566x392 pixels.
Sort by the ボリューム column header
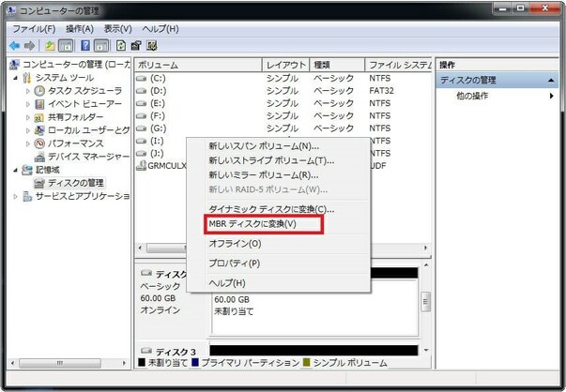coord(198,65)
